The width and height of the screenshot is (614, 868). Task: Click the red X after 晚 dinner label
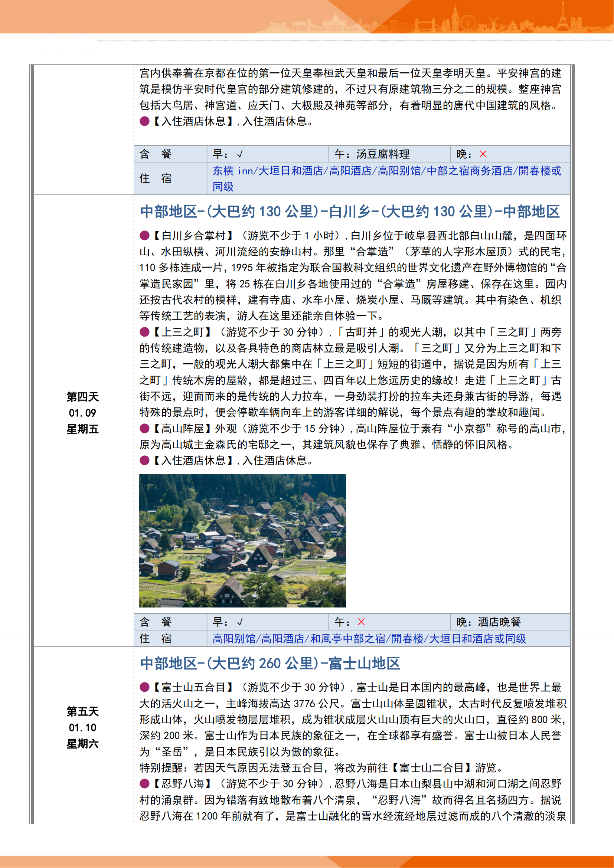(483, 154)
